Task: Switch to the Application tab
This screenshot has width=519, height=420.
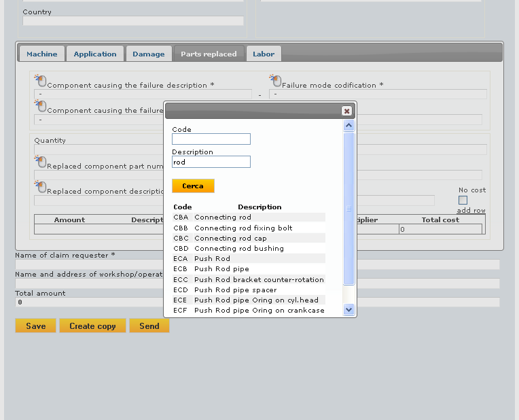Action: click(x=95, y=54)
